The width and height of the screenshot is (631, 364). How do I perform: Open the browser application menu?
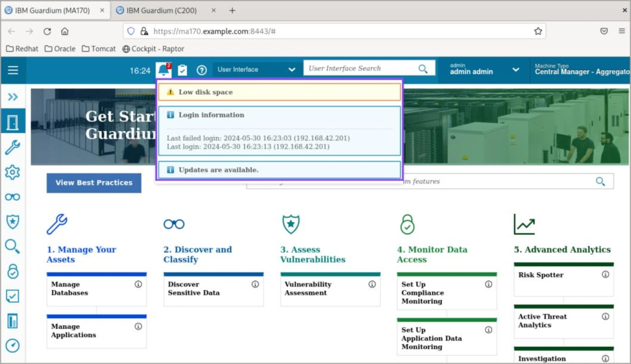(x=622, y=31)
